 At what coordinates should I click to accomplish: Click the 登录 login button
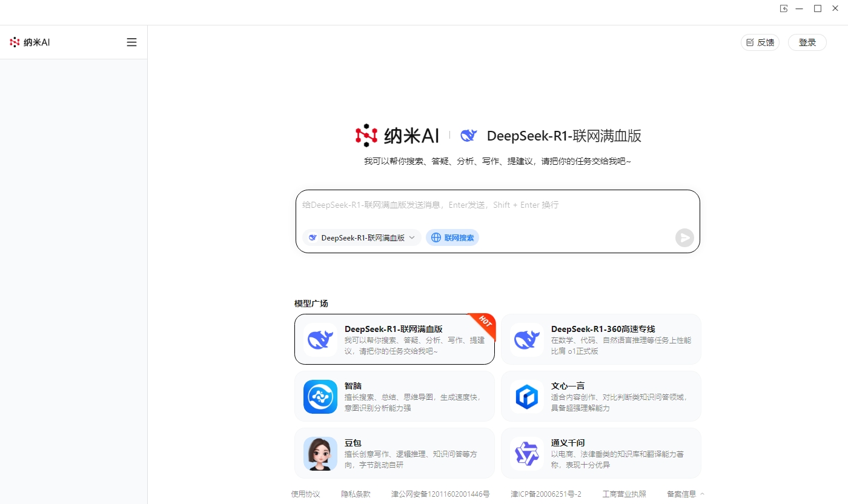(806, 42)
